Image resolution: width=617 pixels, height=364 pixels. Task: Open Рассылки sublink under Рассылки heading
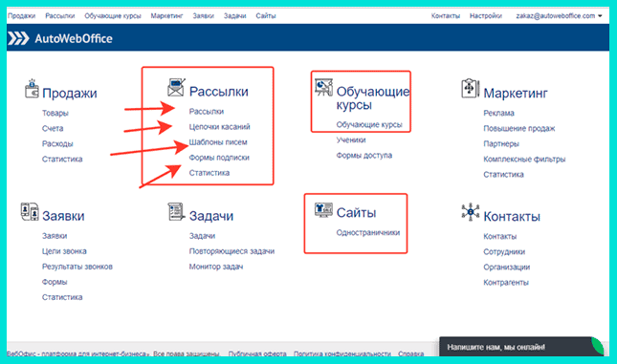(207, 112)
